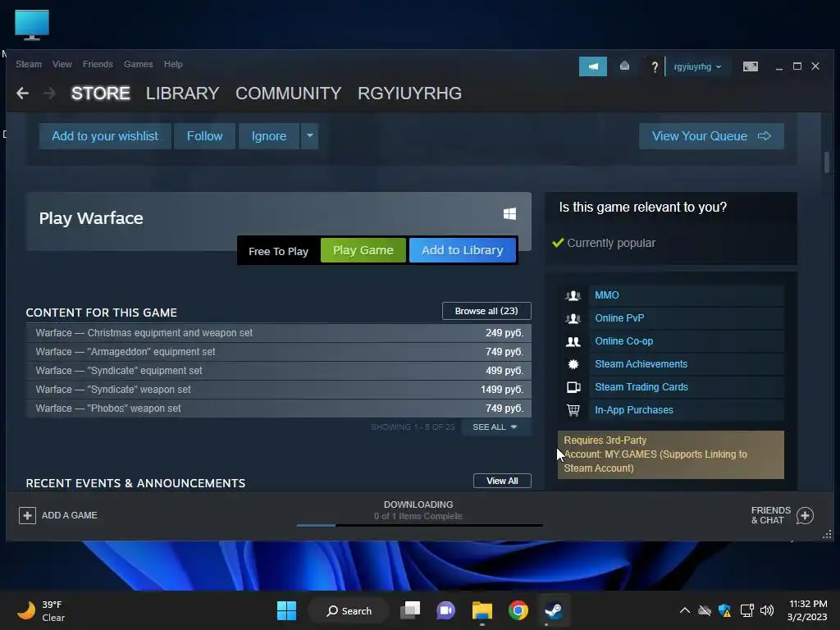Click the question mark help icon

click(x=654, y=67)
